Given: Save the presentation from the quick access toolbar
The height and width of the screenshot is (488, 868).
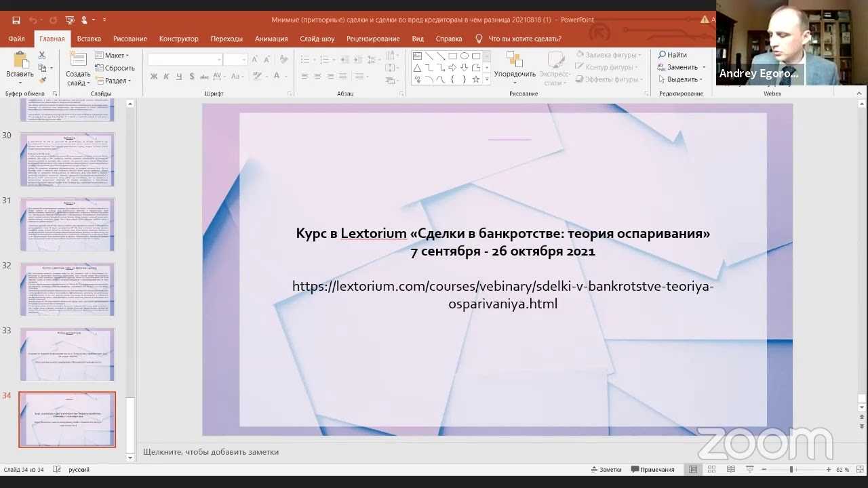Looking at the screenshot, I should (x=16, y=20).
